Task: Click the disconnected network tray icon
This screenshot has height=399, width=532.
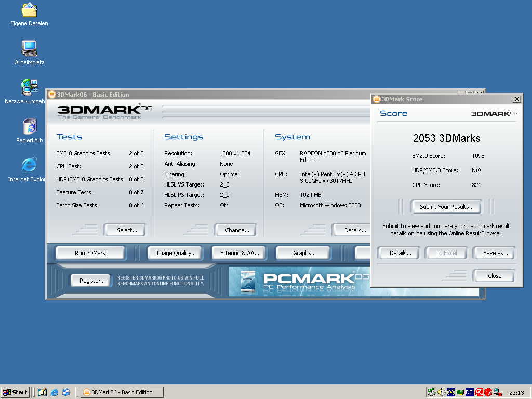Action: (497, 392)
